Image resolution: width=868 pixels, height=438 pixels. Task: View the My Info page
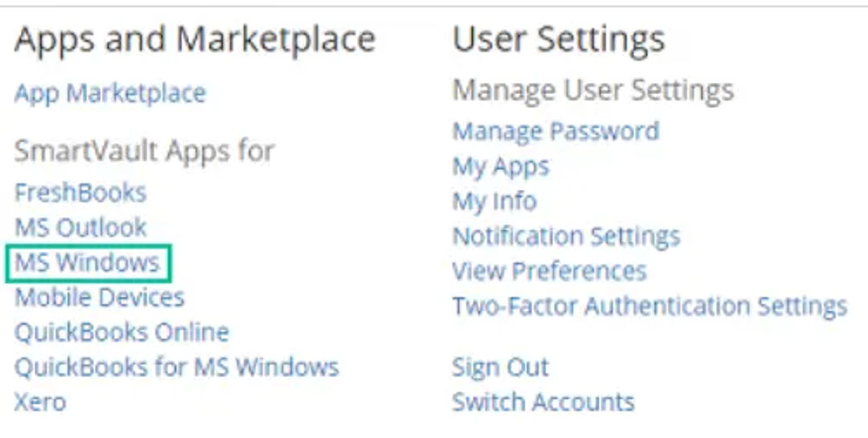click(494, 201)
